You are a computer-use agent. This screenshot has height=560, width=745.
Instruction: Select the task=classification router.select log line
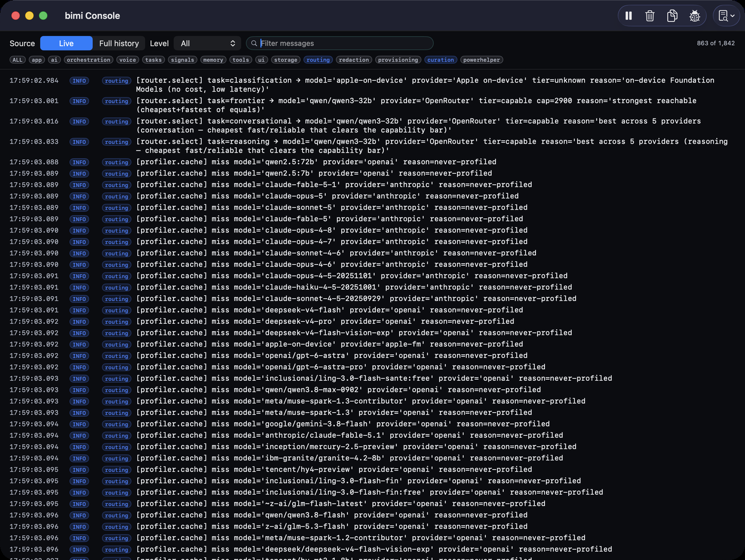(x=372, y=85)
